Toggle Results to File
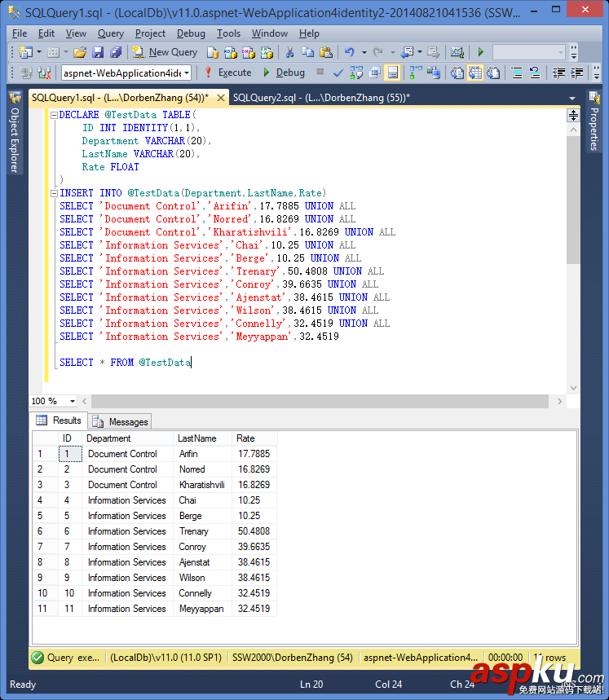 coord(493,73)
